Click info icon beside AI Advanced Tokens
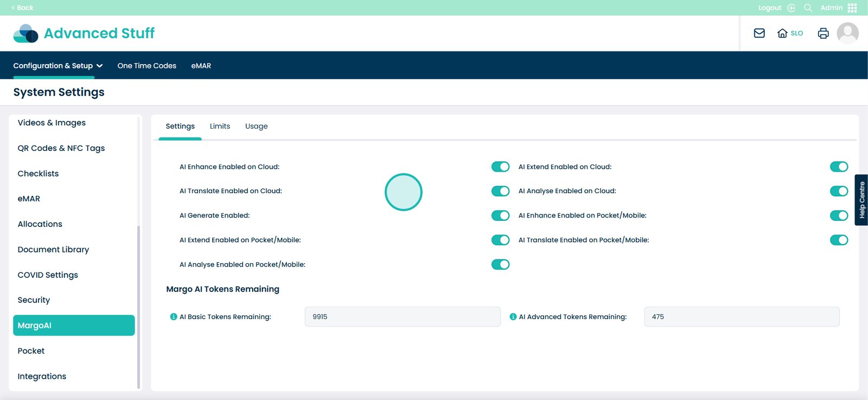Image resolution: width=868 pixels, height=400 pixels. (513, 316)
